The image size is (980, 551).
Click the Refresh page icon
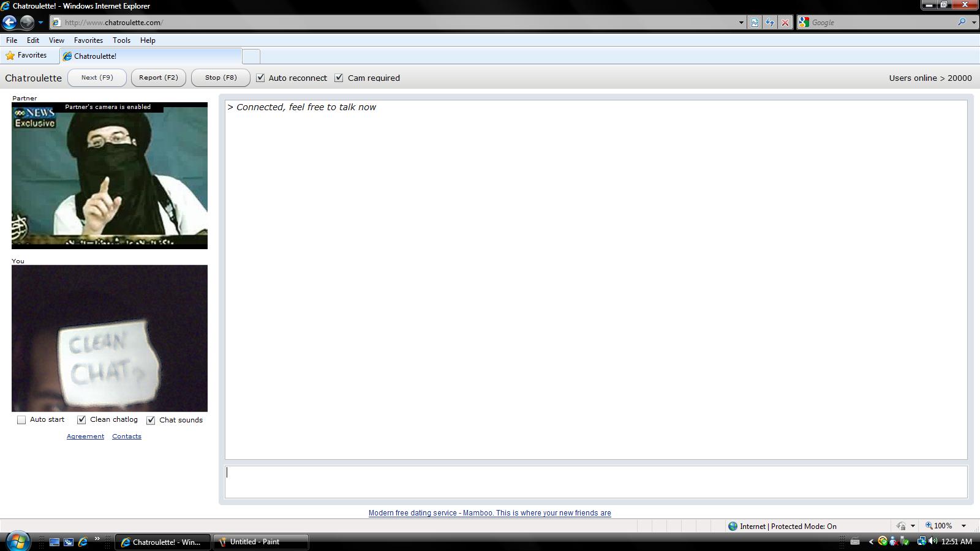[x=770, y=23]
